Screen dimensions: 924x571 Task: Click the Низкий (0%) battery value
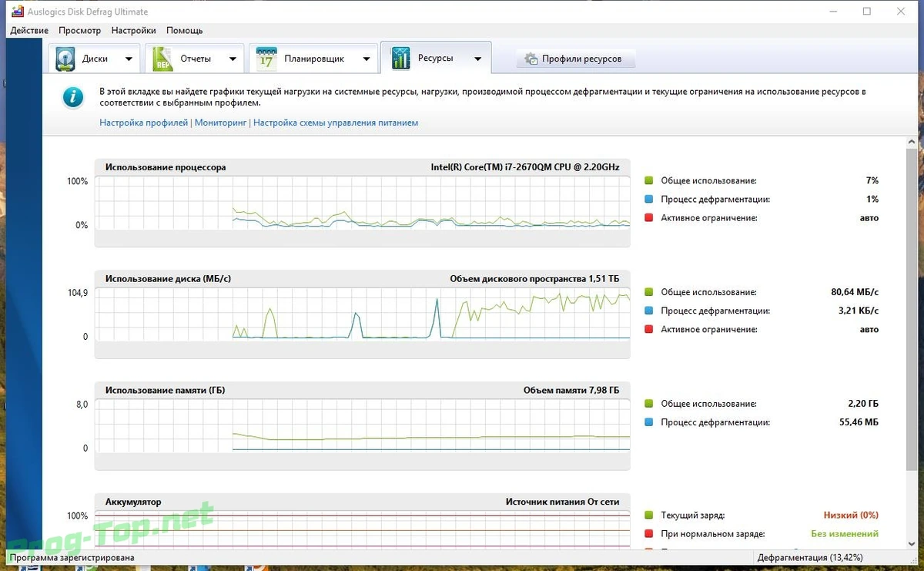pyautogui.click(x=850, y=515)
